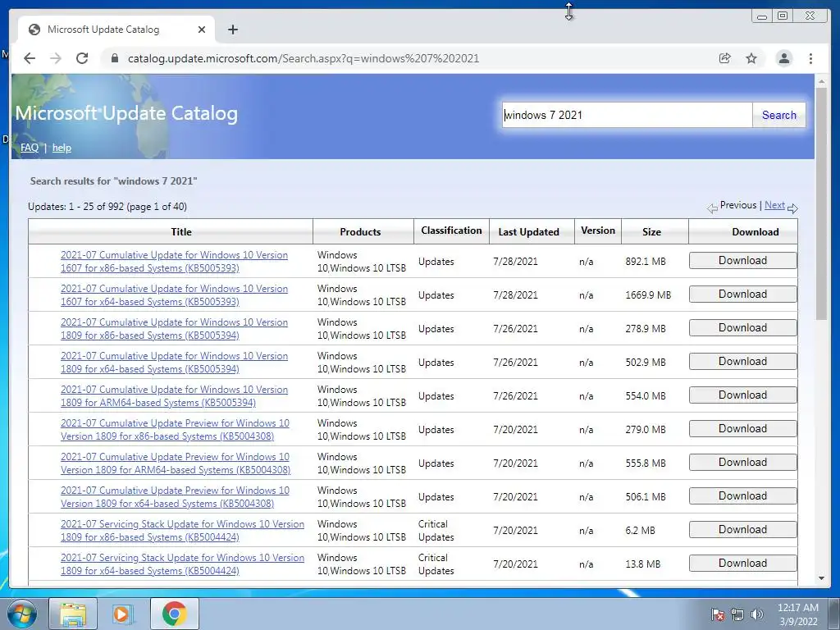Open the Windows Start menu orb
The height and width of the screenshot is (630, 840).
tap(22, 614)
